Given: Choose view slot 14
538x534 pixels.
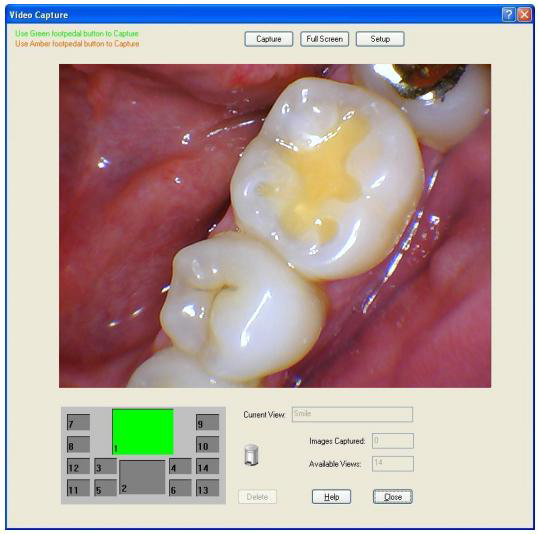Looking at the screenshot, I should [207, 466].
